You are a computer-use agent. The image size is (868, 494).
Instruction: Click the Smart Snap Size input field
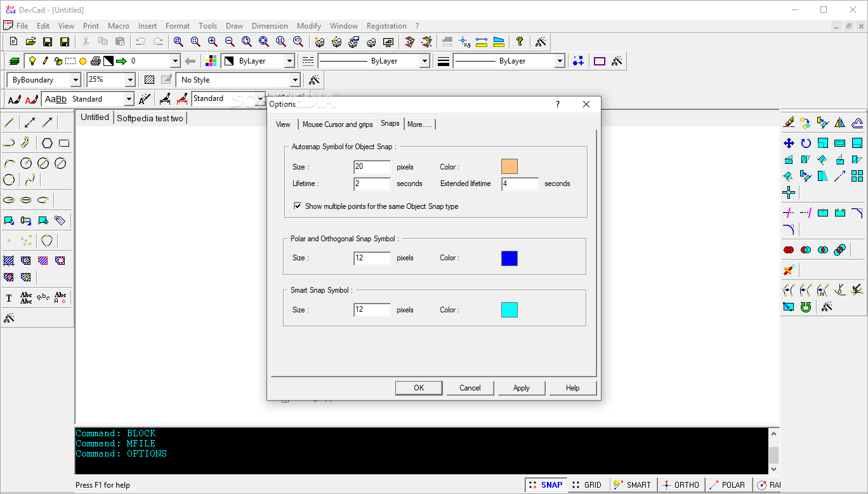(x=372, y=310)
